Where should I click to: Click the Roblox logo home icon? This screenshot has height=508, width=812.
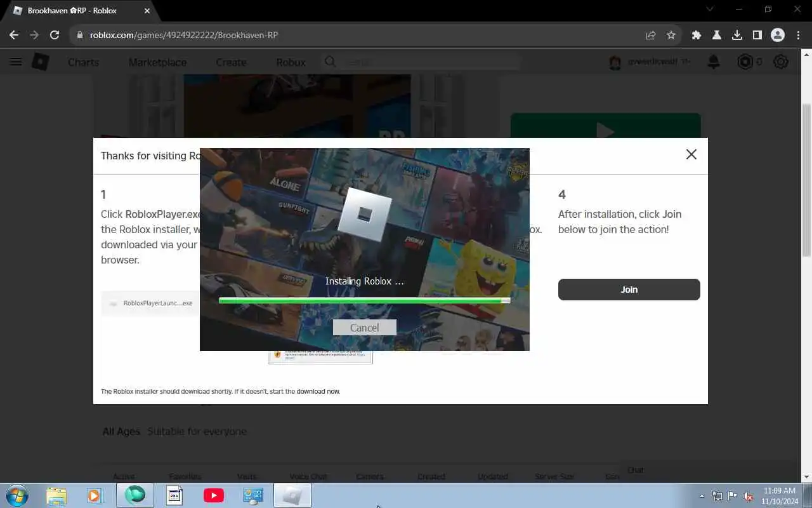[41, 62]
